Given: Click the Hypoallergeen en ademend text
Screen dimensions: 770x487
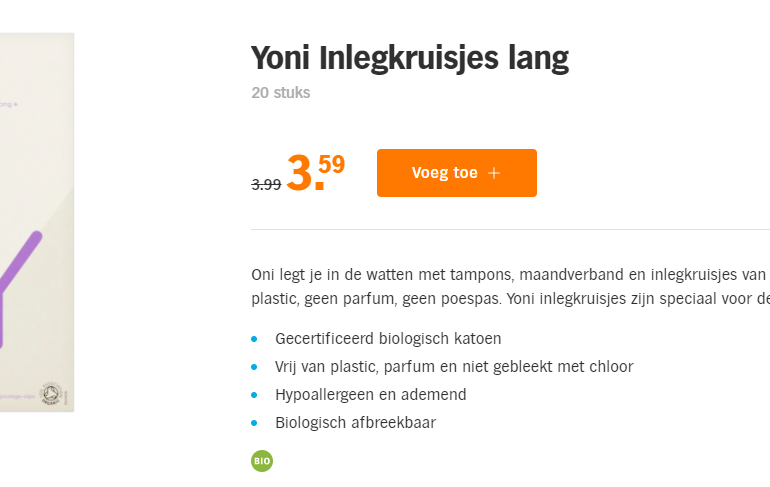Looking at the screenshot, I should (371, 395).
